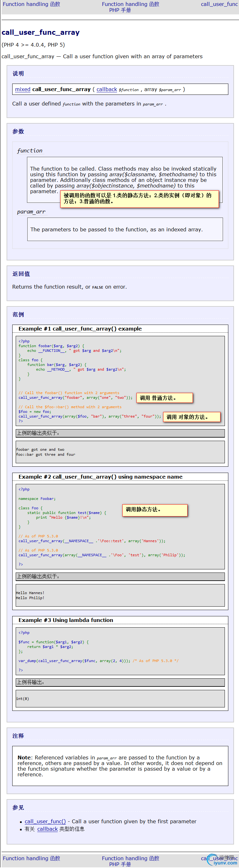Image resolution: width=239 pixels, height=868 pixels.
Task: Open bottom-center Function handling 函数 link
Action: (x=130, y=858)
